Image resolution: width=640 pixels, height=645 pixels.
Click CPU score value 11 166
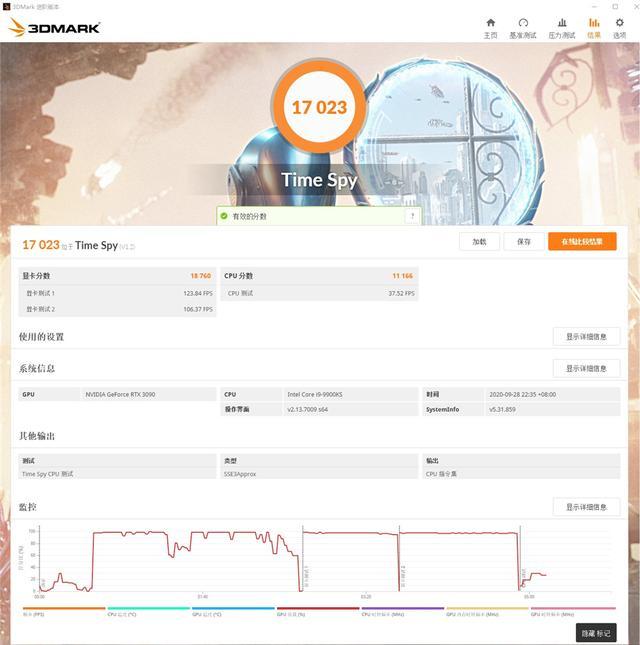(x=402, y=276)
